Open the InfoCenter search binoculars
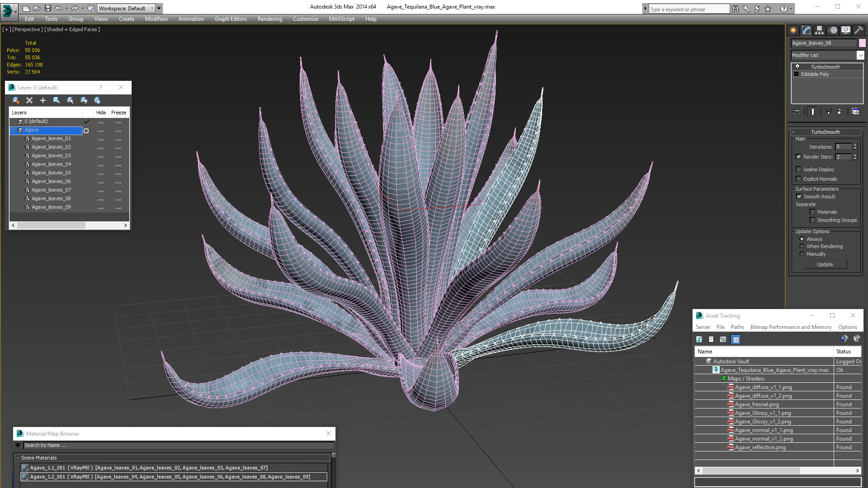Viewport: 868px width, 488px height. pos(736,9)
